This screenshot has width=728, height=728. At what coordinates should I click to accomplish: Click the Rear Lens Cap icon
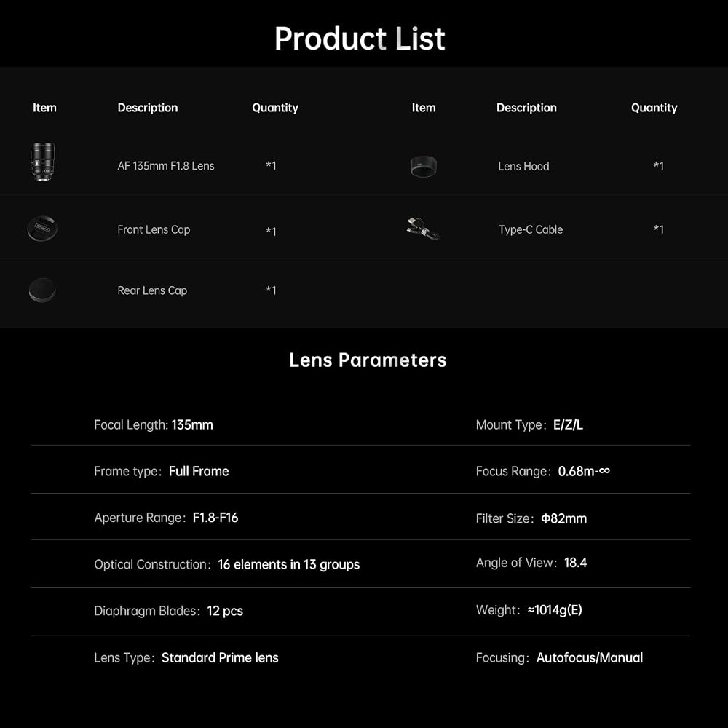(x=42, y=290)
